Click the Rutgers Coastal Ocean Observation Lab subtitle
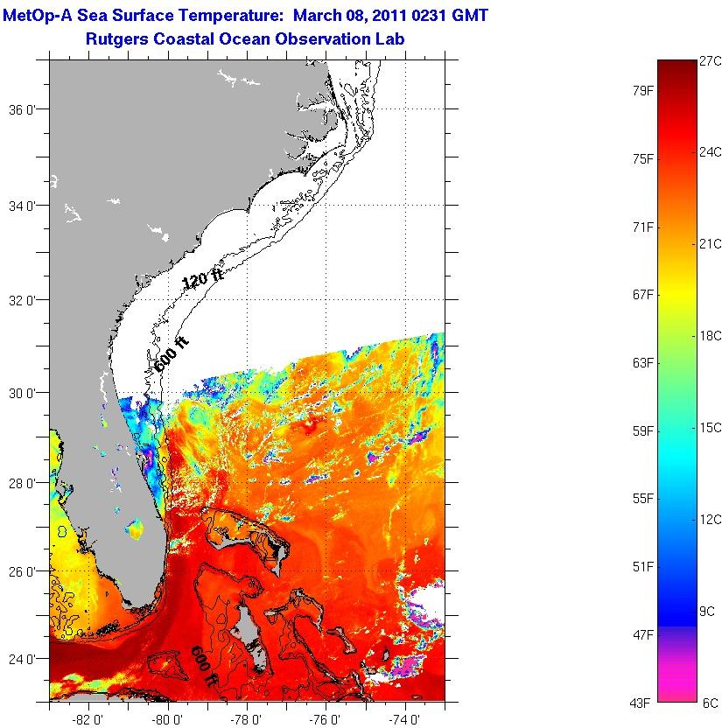722x728 pixels. (245, 38)
